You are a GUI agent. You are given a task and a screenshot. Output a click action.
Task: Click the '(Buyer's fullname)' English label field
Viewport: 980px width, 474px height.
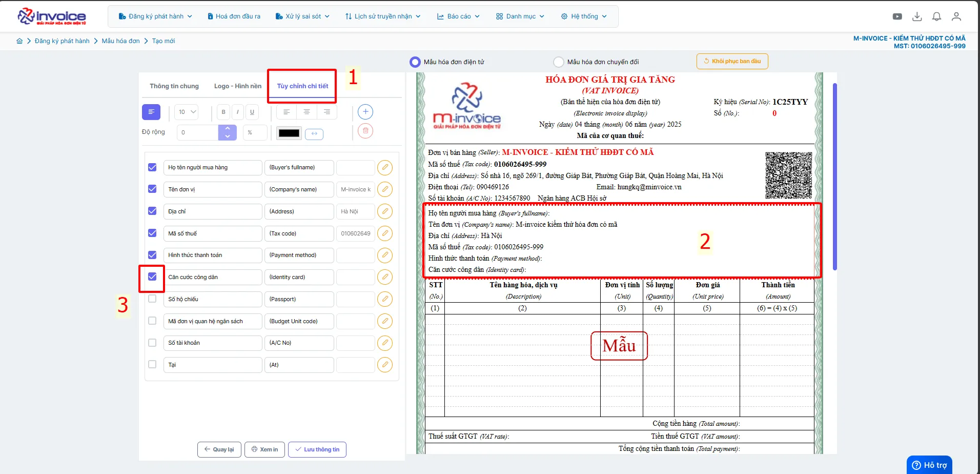pyautogui.click(x=299, y=168)
